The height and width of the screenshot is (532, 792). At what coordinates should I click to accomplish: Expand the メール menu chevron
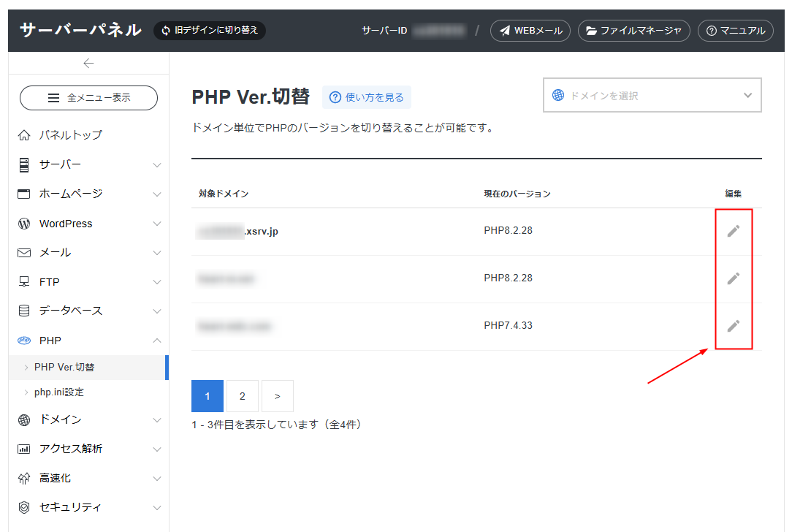point(157,253)
